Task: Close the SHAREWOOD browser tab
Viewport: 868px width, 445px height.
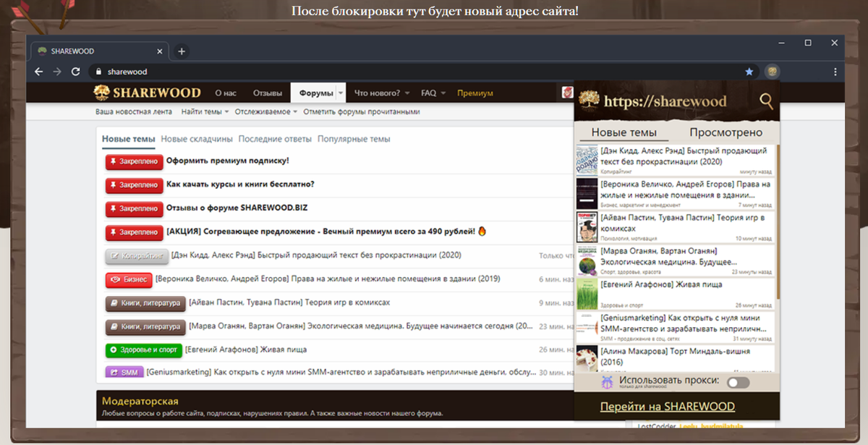Action: click(x=158, y=51)
